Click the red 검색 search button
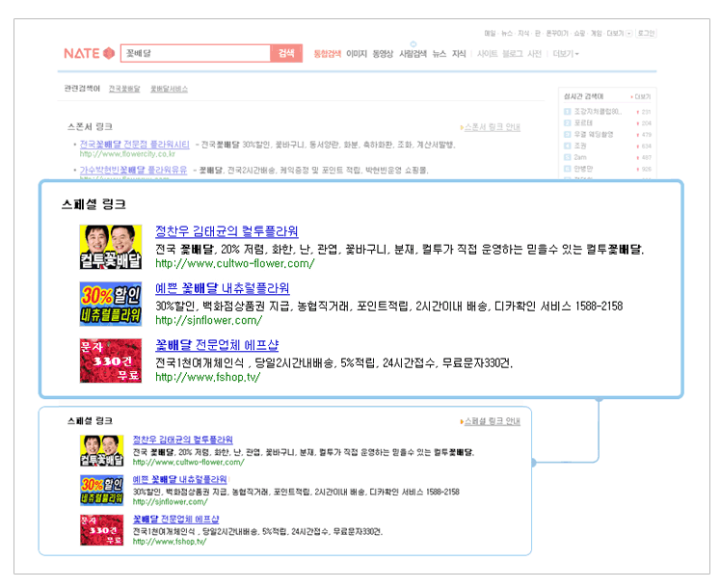This screenshot has height=588, width=720. click(x=286, y=53)
